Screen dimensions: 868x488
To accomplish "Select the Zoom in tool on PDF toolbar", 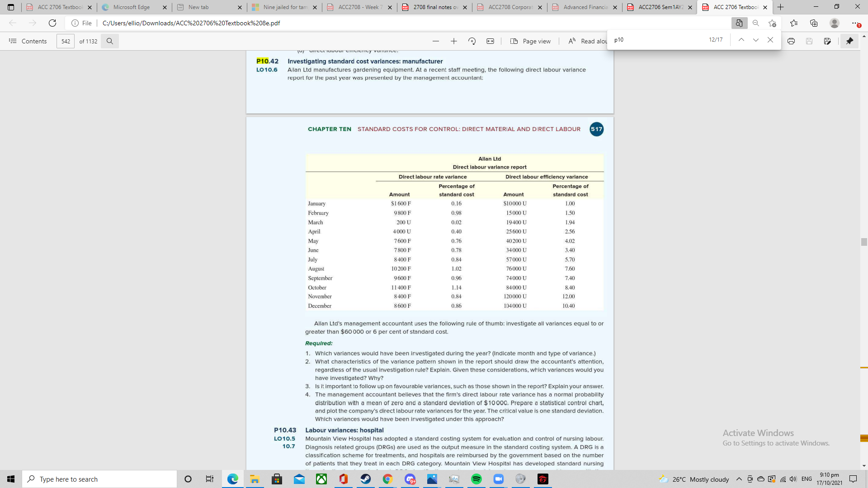I will point(454,41).
